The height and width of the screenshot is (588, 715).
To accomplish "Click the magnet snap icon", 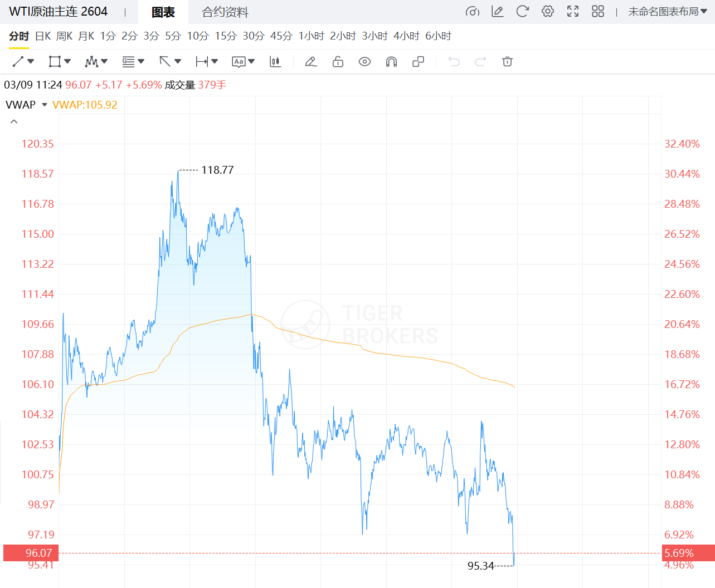I will (x=391, y=62).
